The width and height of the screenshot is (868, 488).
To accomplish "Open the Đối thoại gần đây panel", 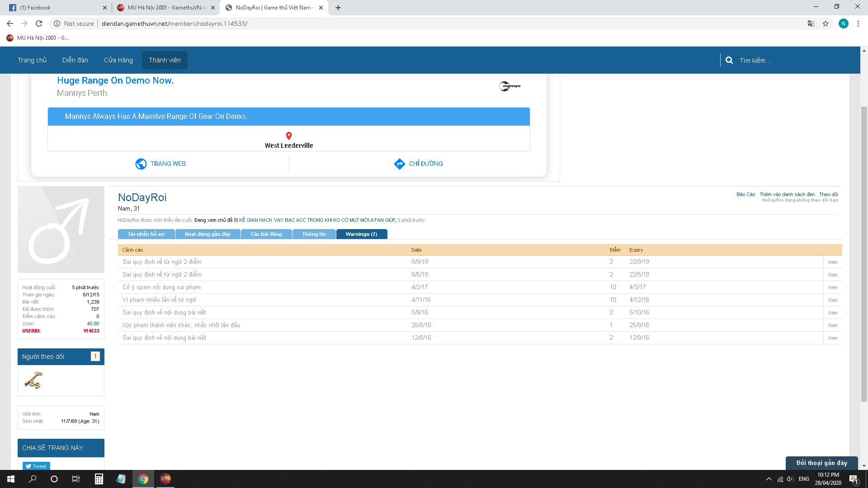I will pos(821,463).
